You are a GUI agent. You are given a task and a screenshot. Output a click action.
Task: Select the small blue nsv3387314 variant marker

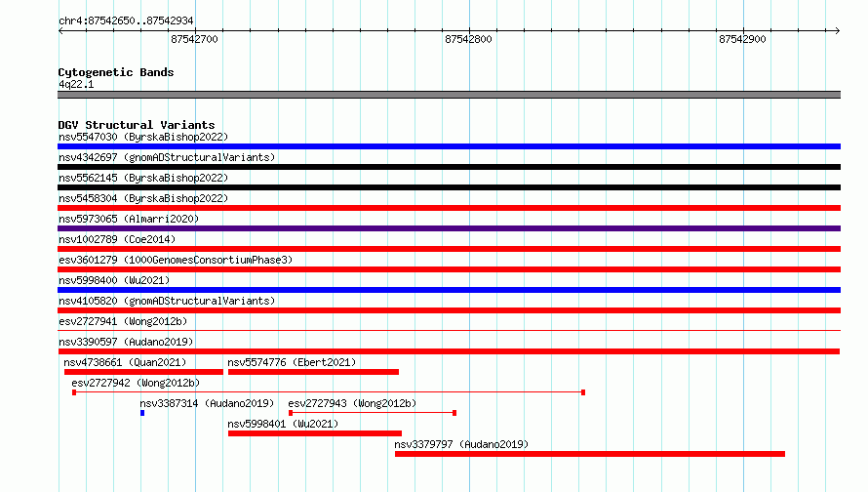pos(142,413)
